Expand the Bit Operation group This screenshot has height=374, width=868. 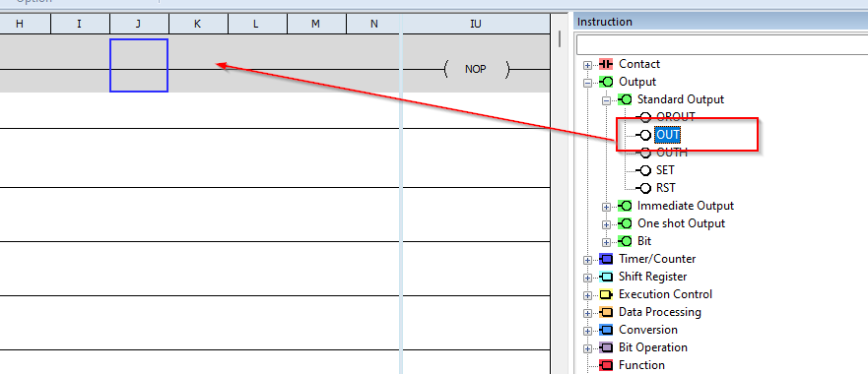pyautogui.click(x=587, y=348)
